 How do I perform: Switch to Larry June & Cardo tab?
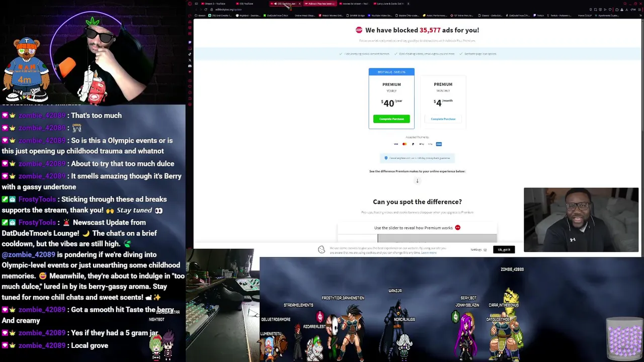tap(389, 4)
